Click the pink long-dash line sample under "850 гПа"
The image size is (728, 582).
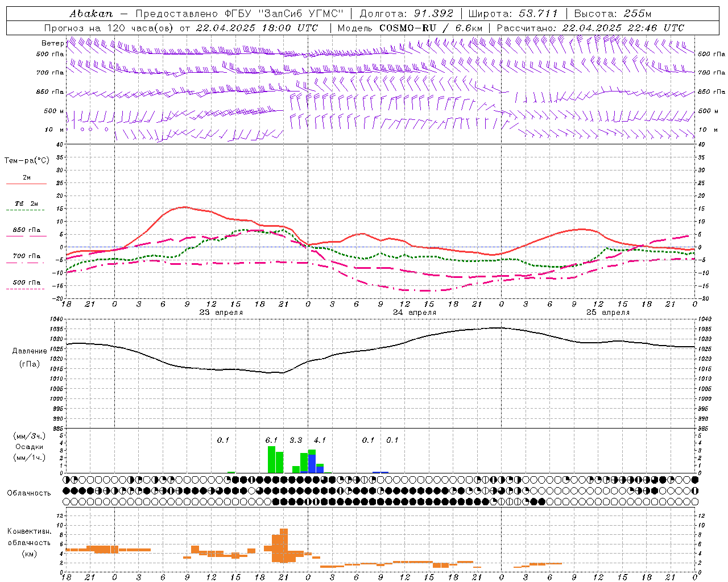(26, 236)
